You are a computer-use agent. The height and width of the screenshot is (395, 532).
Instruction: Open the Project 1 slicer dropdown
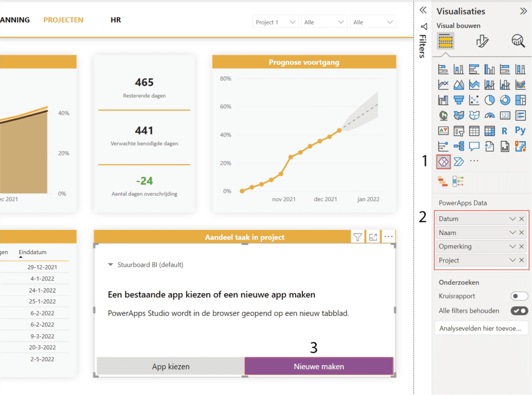point(275,22)
